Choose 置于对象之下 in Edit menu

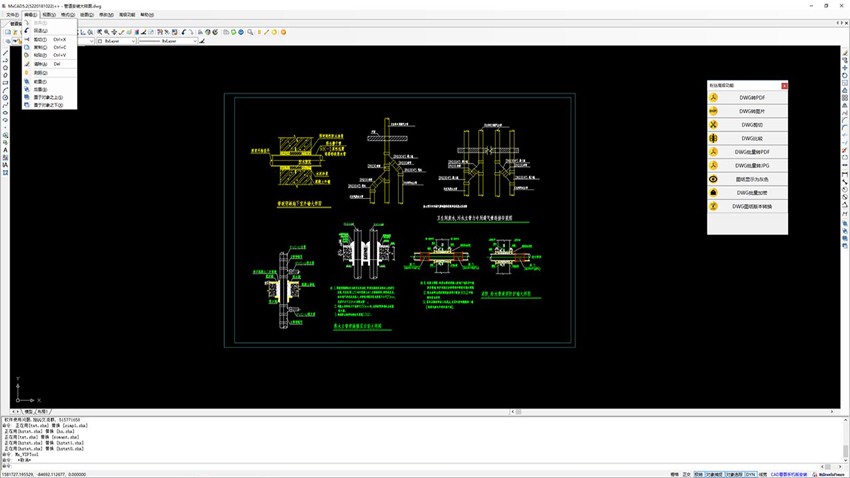point(49,105)
